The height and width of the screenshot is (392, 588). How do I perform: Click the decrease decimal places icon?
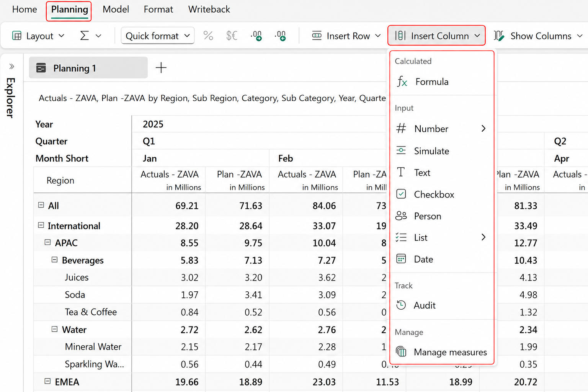click(256, 36)
